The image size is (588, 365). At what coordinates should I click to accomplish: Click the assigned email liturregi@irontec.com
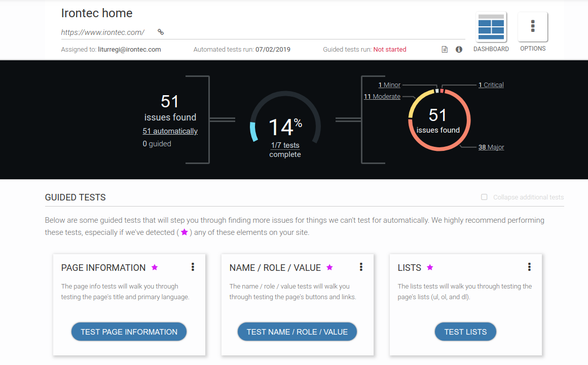tap(129, 50)
